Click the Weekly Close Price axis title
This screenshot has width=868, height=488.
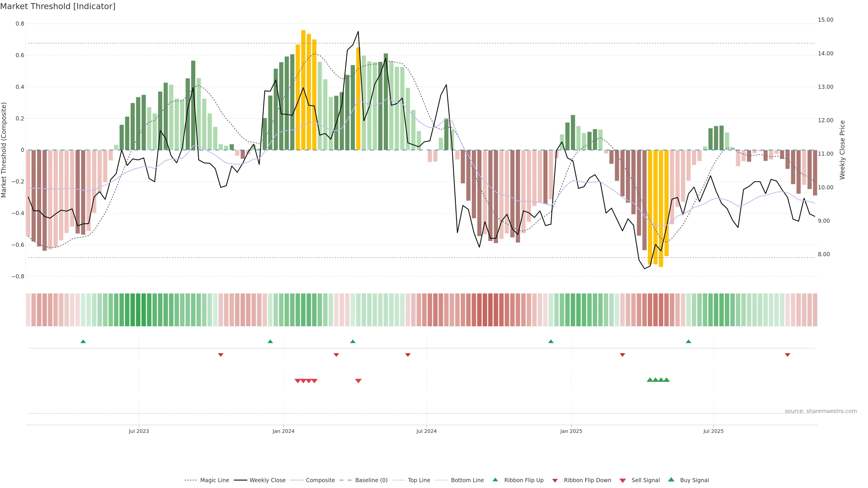842,150
